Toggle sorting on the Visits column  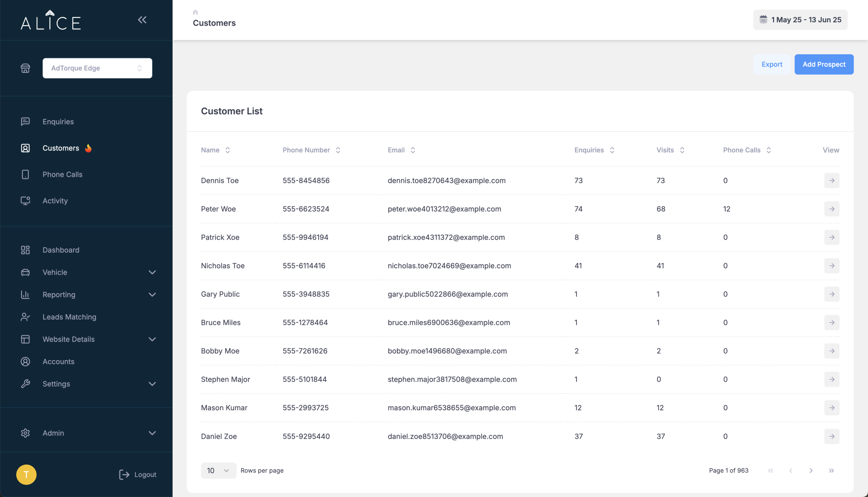682,150
